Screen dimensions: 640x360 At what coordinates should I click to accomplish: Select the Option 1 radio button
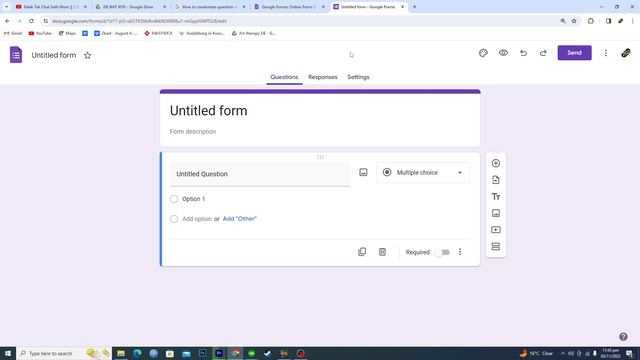click(x=174, y=199)
